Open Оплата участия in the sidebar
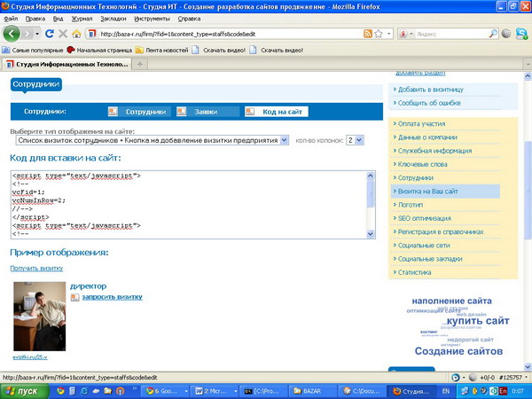 click(x=421, y=124)
